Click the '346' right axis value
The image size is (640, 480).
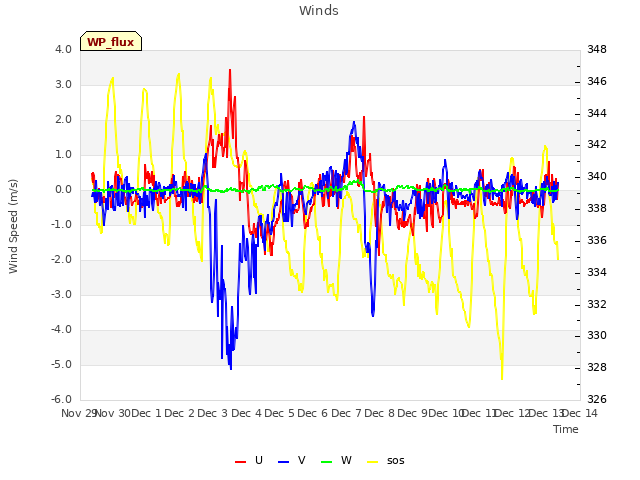(597, 82)
